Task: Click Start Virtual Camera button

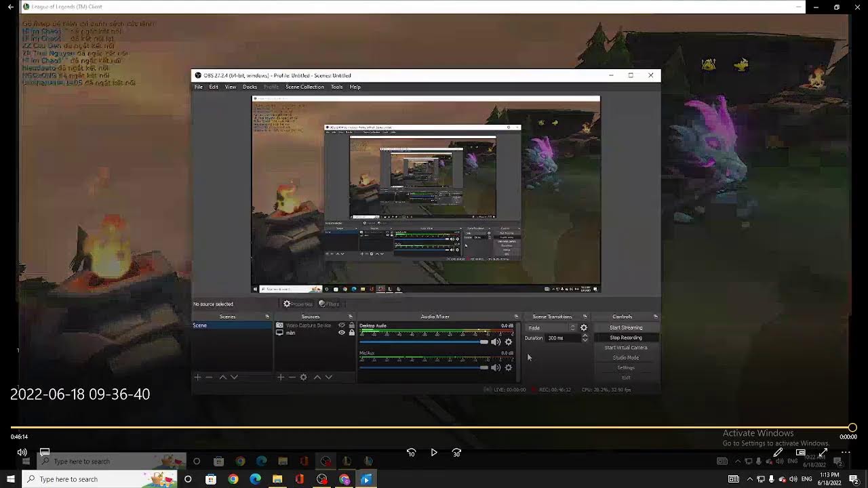Action: click(626, 348)
